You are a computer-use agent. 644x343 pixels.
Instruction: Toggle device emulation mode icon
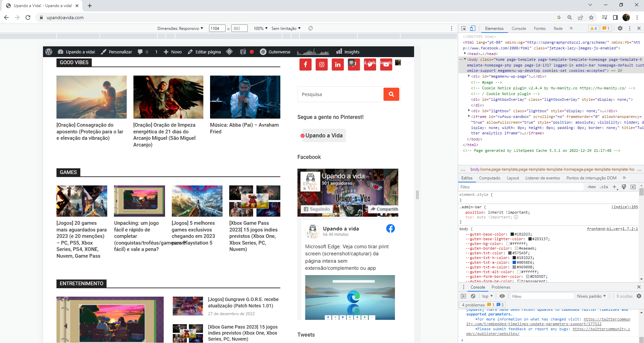click(x=474, y=28)
